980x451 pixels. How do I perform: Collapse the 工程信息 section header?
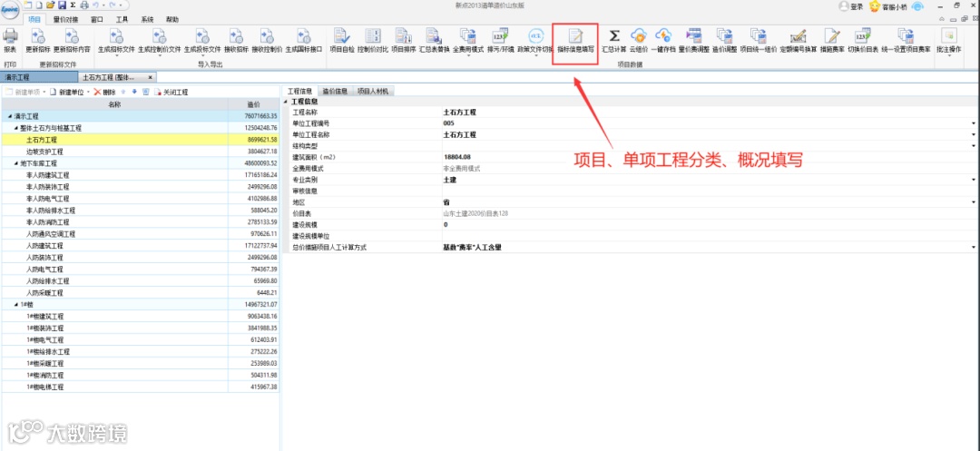[286, 102]
